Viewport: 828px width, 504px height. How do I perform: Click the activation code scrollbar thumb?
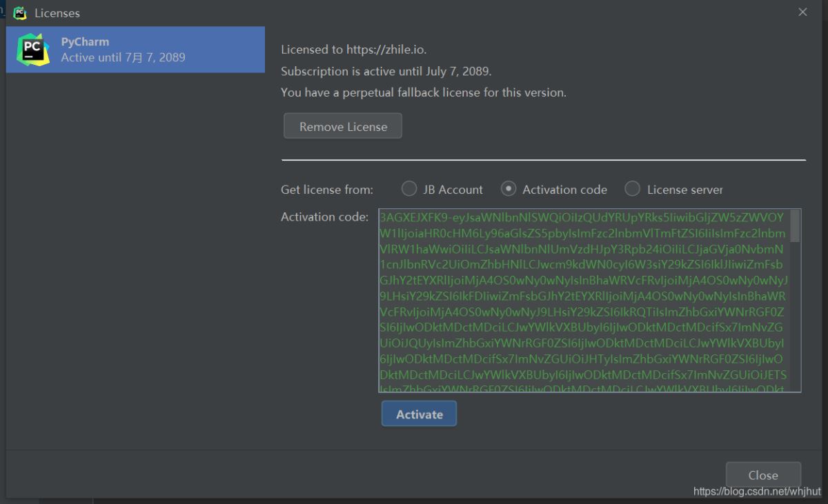(795, 225)
